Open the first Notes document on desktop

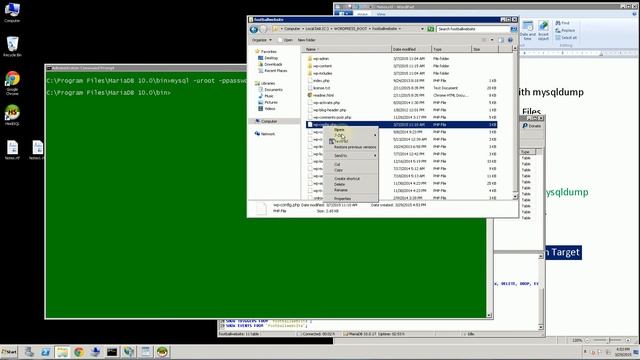12,150
